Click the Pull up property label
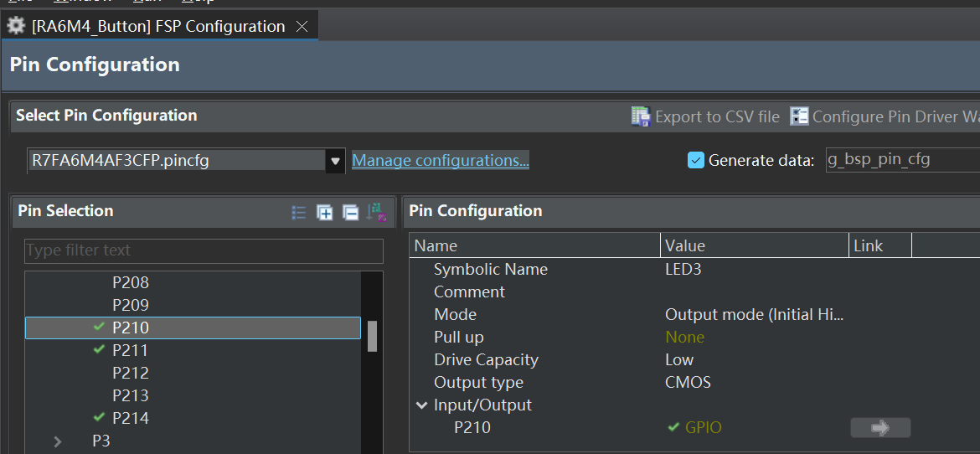This screenshot has width=980, height=454. (459, 337)
